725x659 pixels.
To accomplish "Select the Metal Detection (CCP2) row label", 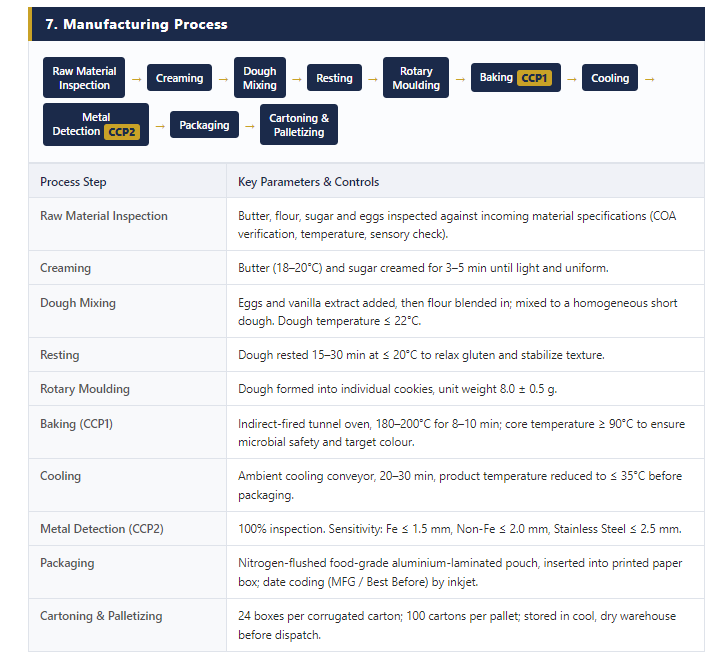I will tap(102, 529).
